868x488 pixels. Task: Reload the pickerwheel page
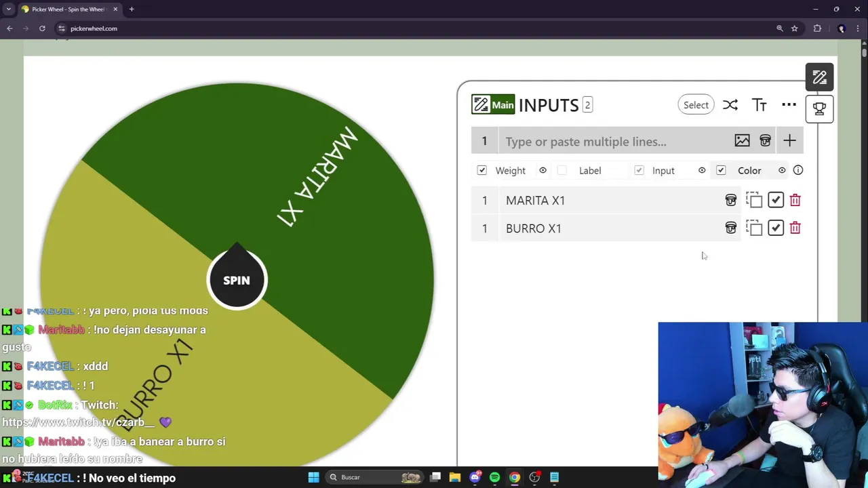coord(42,28)
